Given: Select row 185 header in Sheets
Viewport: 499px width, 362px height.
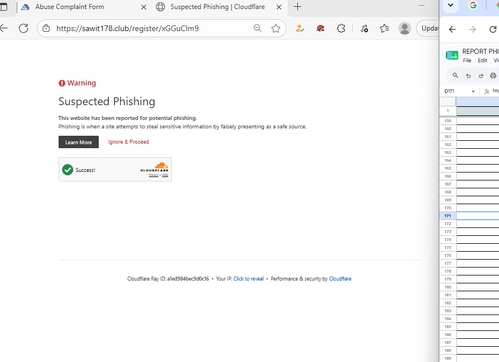Looking at the screenshot, I should 448,327.
